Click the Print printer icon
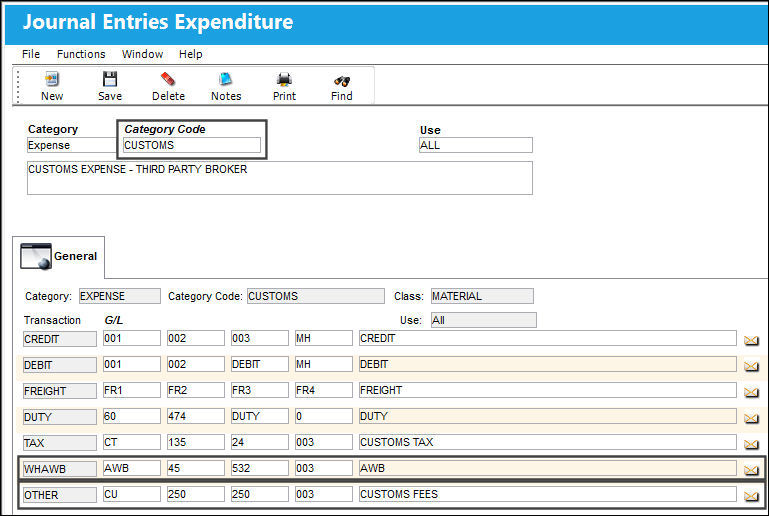The height and width of the screenshot is (516, 769). pos(284,79)
